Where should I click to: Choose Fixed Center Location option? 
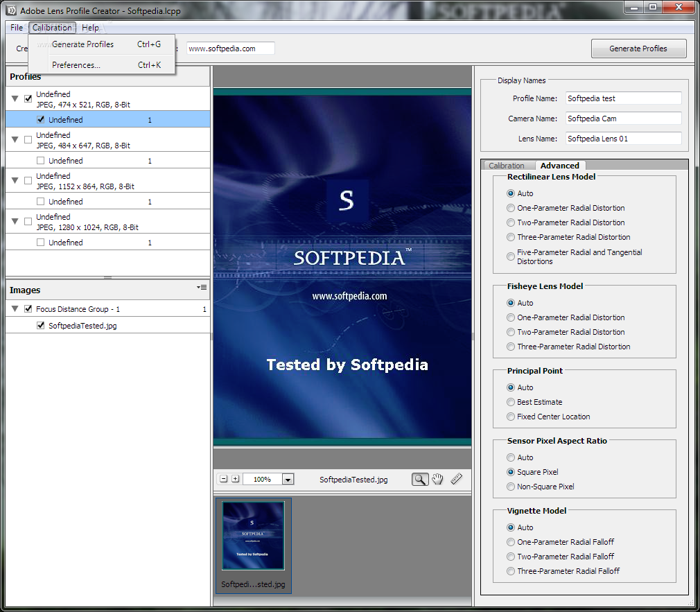(x=511, y=417)
